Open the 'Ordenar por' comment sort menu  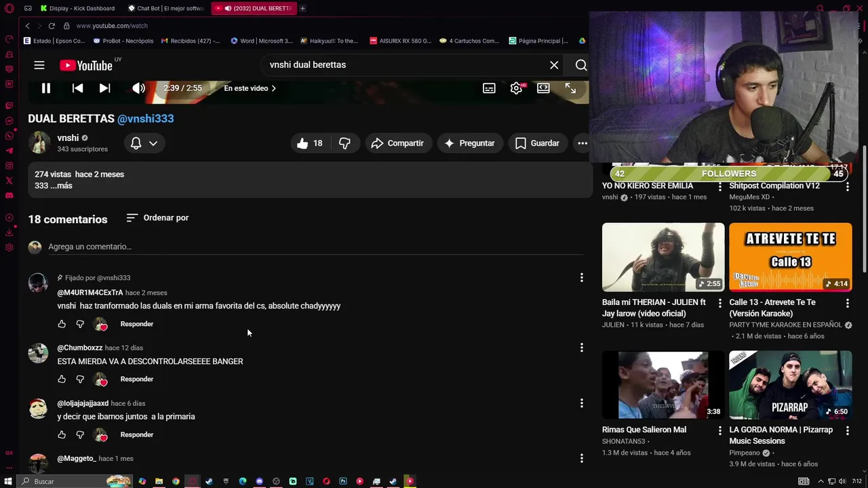point(158,218)
